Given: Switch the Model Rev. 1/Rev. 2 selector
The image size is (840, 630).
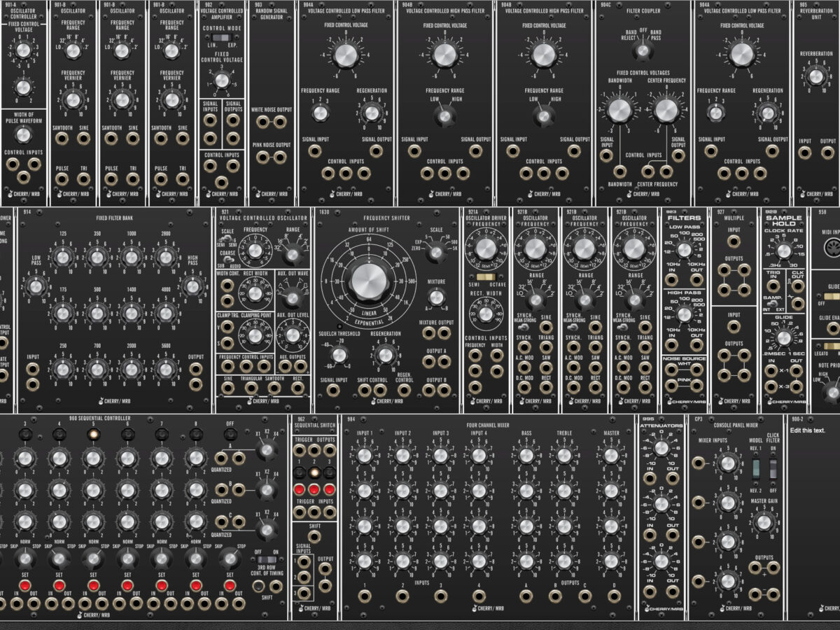Looking at the screenshot, I should [x=755, y=468].
